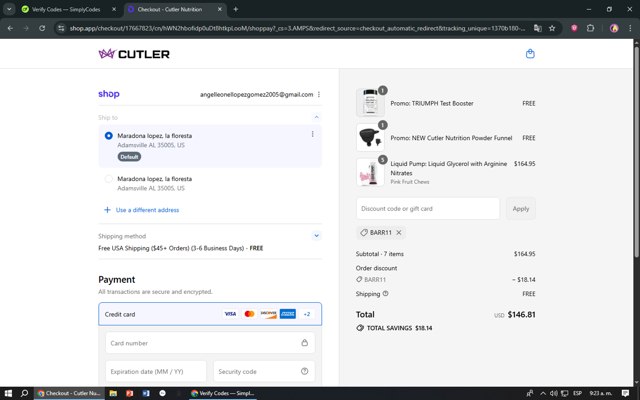This screenshot has height=400, width=640.
Task: Click the Discount code or gift card field
Action: [428, 209]
